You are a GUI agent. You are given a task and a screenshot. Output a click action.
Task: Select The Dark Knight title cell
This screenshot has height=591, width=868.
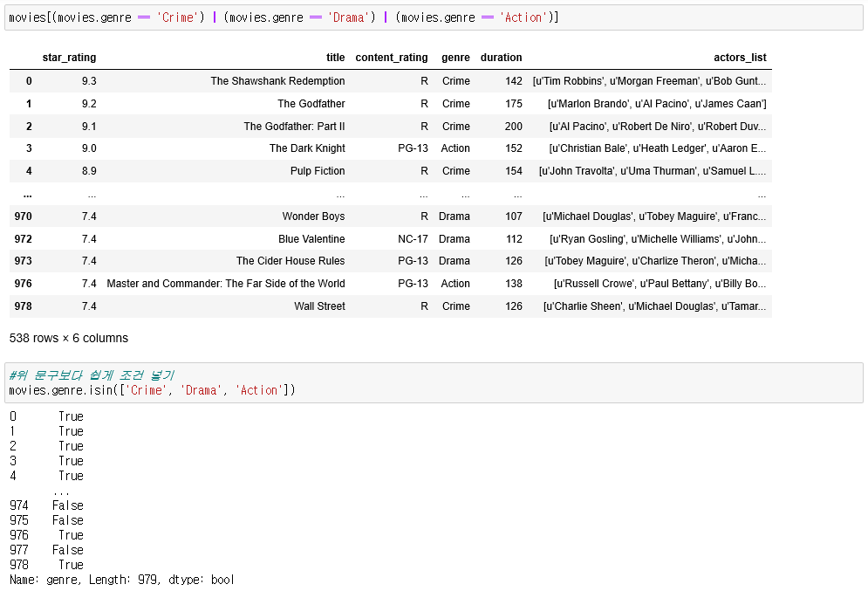(x=307, y=148)
